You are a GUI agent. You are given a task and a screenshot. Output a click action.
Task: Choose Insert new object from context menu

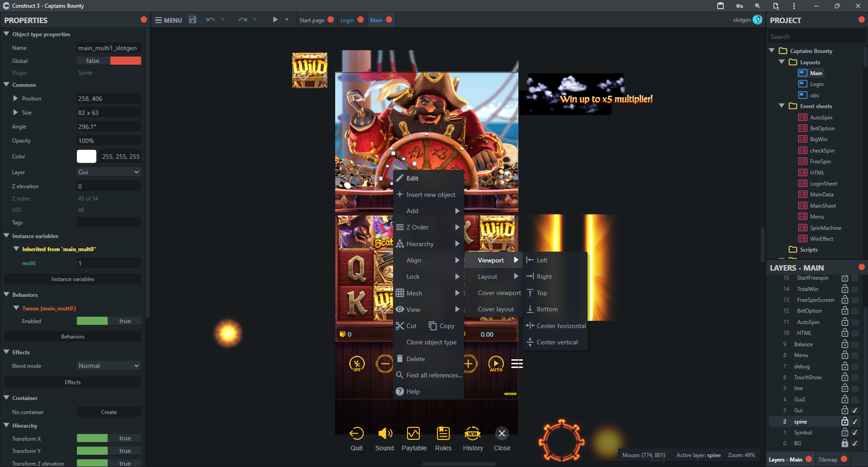428,195
